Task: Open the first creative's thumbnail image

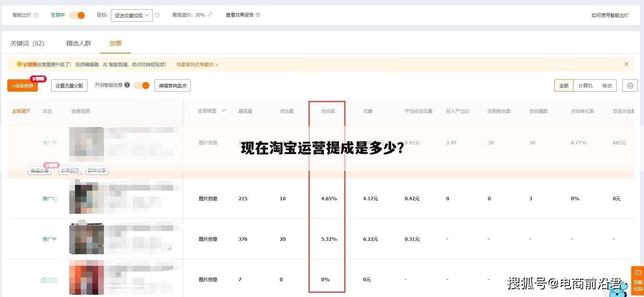Action: (87, 144)
